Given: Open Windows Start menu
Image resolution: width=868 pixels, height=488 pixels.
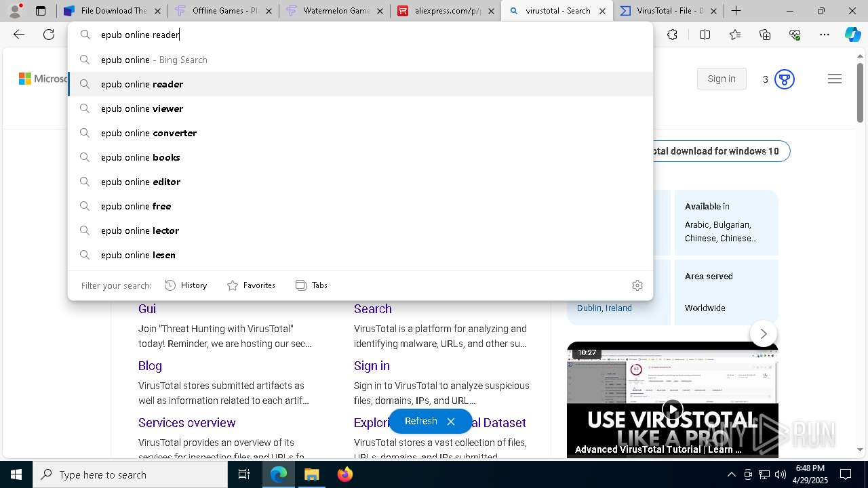Looking at the screenshot, I should [16, 474].
